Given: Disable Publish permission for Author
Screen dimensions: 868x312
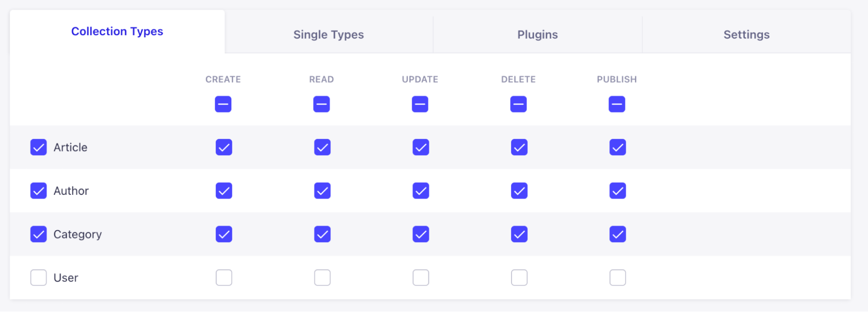Looking at the screenshot, I should pyautogui.click(x=617, y=191).
